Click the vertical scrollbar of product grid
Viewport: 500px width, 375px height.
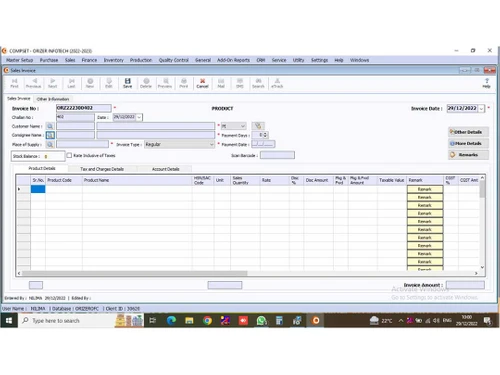tap(482, 189)
